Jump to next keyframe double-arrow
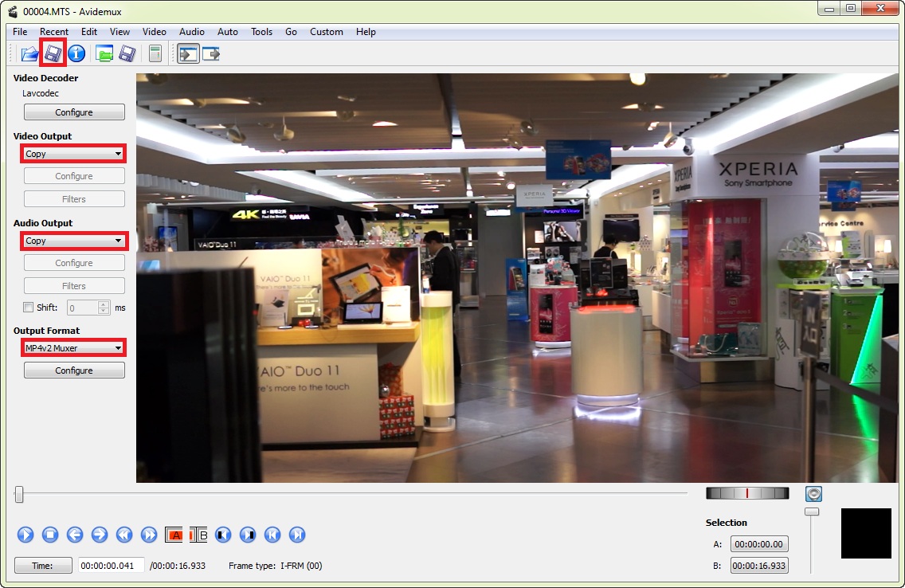The height and width of the screenshot is (588, 905). point(149,535)
